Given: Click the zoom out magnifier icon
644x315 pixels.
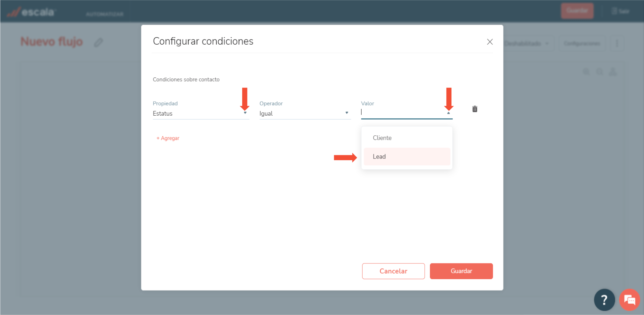Looking at the screenshot, I should (x=599, y=72).
